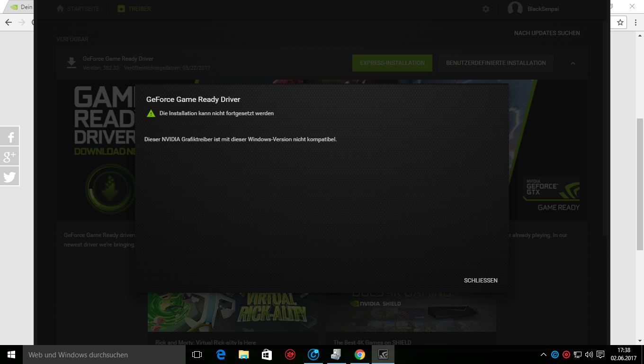Switch to Google Chrome on taskbar
The height and width of the screenshot is (364, 644).
click(360, 355)
